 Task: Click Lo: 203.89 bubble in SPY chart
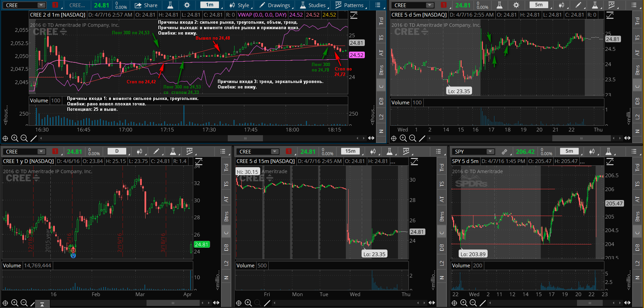(473, 254)
